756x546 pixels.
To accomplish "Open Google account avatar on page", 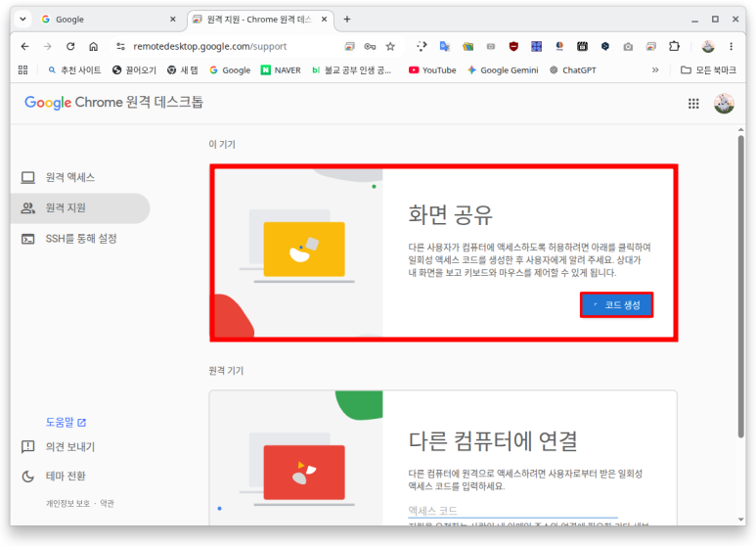I will coord(724,103).
